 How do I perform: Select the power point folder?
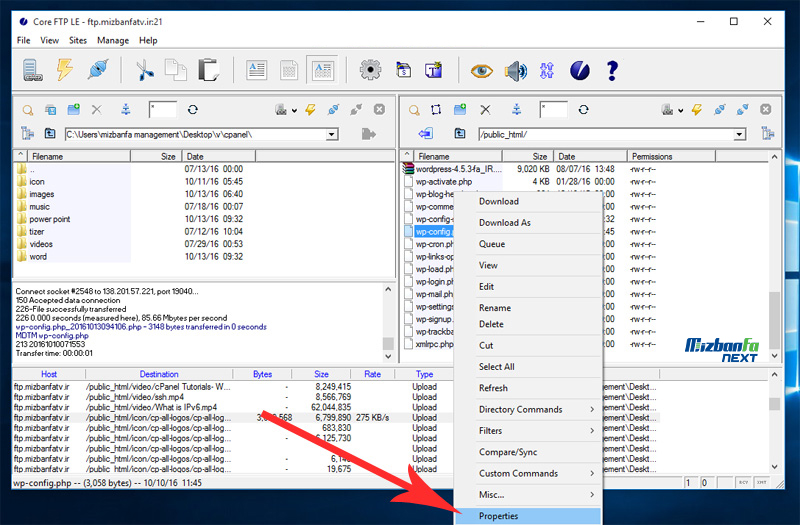pos(49,219)
